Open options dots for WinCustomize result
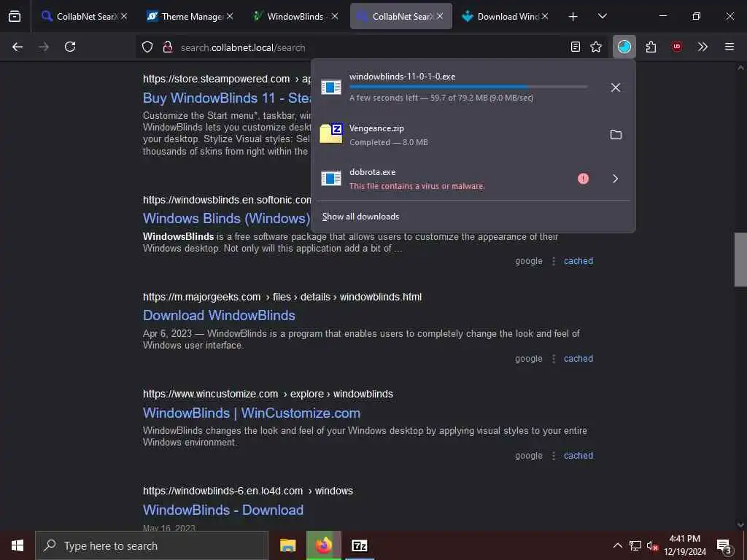The image size is (747, 560). point(554,456)
